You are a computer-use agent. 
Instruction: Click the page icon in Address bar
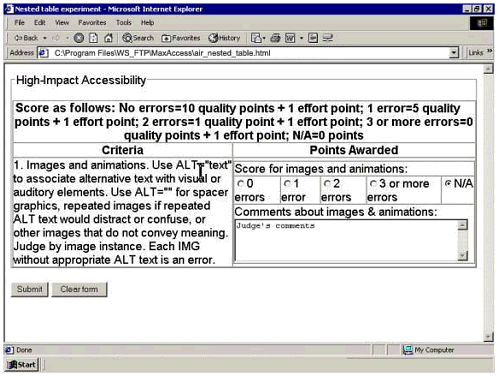point(44,53)
